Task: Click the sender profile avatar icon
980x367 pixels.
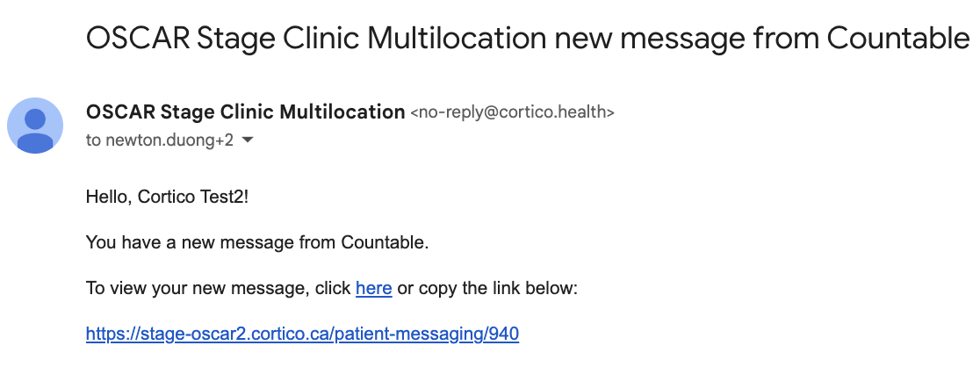Action: 35,126
